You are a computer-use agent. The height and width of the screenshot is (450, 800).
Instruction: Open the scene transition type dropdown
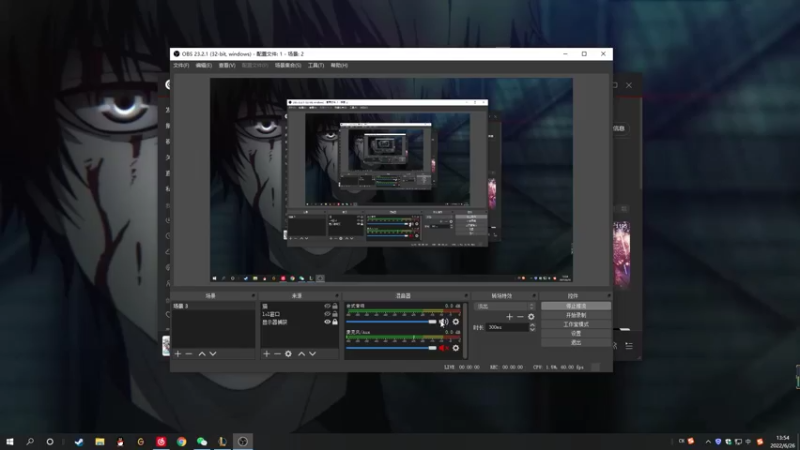[x=505, y=306]
